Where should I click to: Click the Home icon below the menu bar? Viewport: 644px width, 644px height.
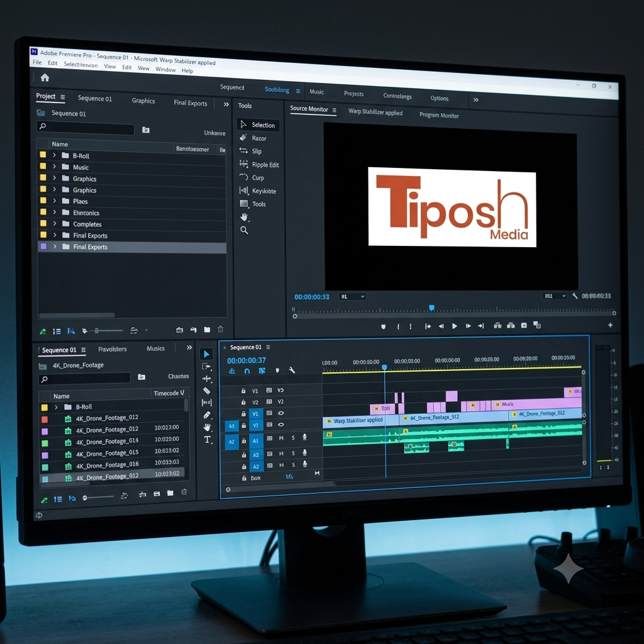coord(45,77)
